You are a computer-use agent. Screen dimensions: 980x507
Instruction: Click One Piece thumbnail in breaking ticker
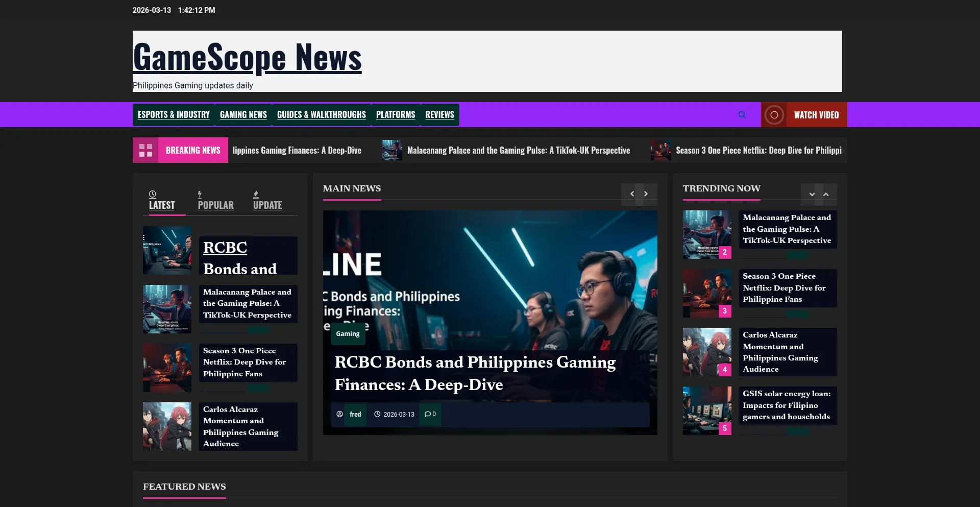tap(661, 150)
